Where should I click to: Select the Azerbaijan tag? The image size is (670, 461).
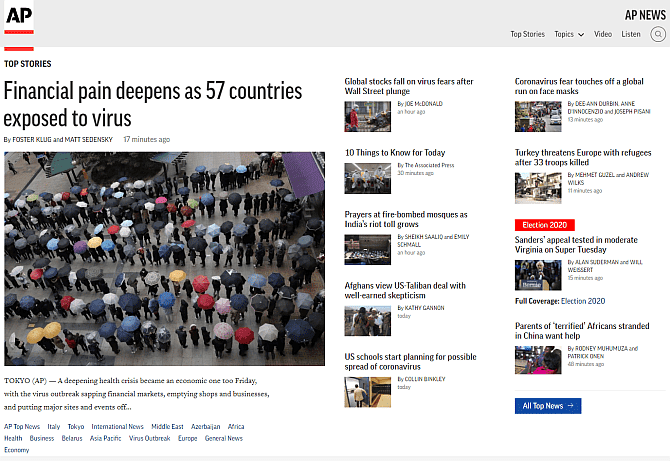206,426
